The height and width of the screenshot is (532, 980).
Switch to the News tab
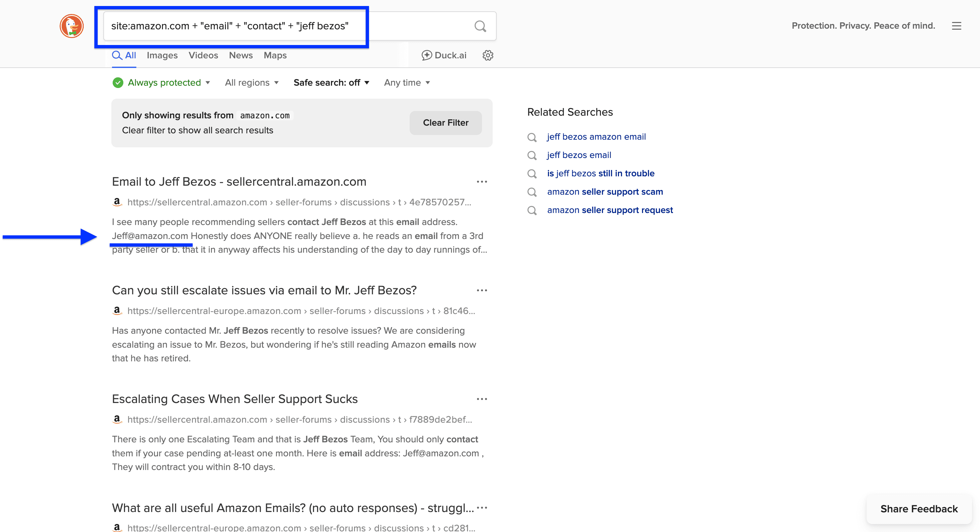(x=240, y=55)
